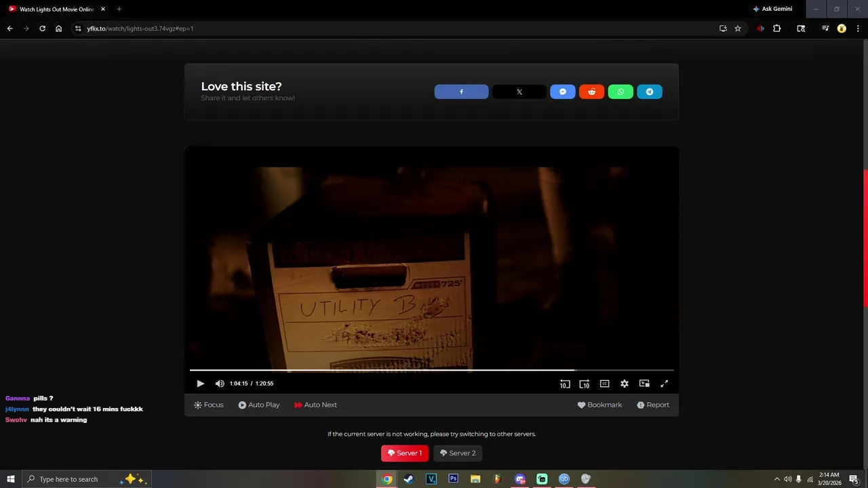Open the clock showing 2:14 AM

pos(830,479)
